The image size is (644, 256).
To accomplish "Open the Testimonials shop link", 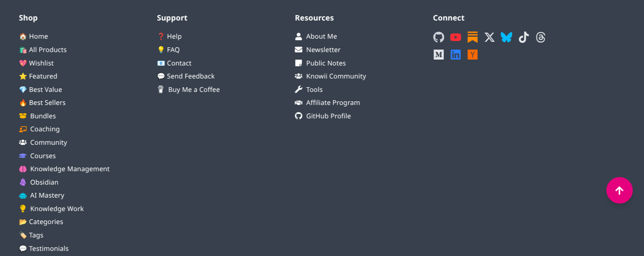I will click(x=48, y=249).
